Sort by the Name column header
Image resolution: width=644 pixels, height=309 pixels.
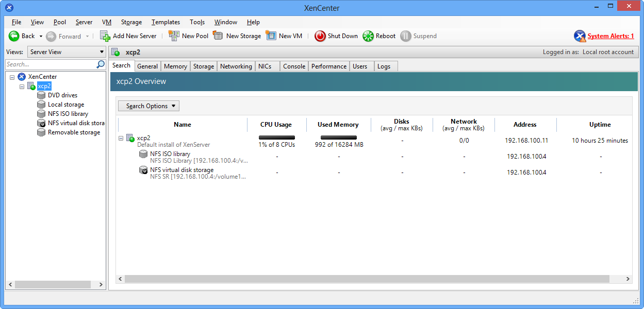183,125
